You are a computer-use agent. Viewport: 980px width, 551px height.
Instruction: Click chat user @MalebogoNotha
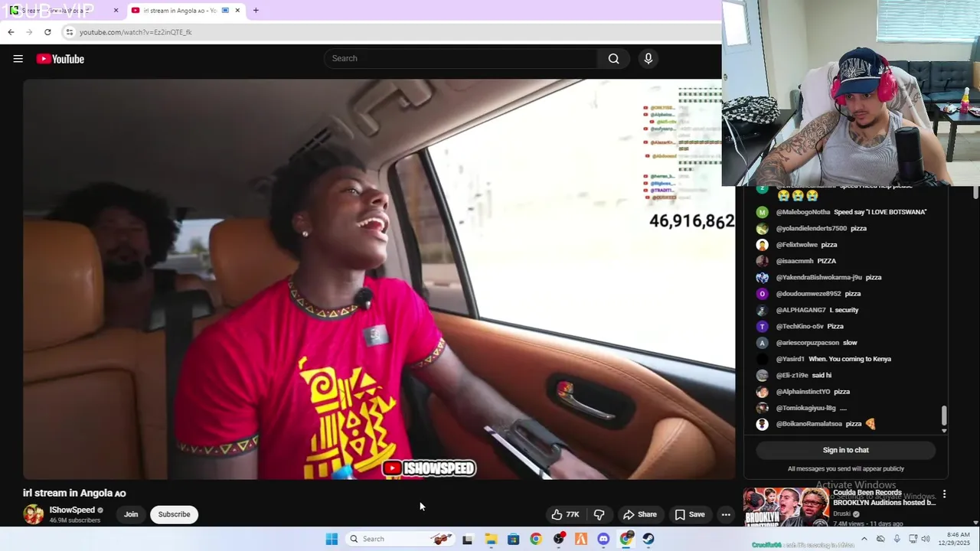[x=803, y=212]
